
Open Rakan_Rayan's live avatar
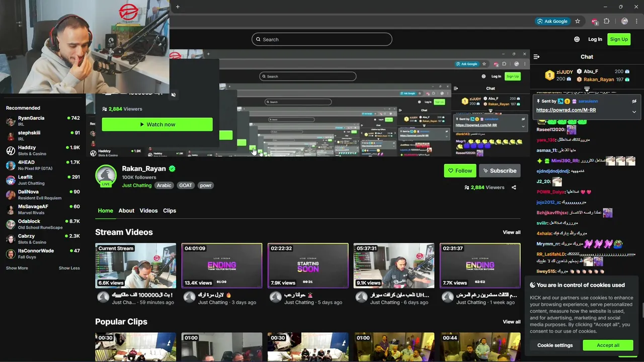(106, 175)
